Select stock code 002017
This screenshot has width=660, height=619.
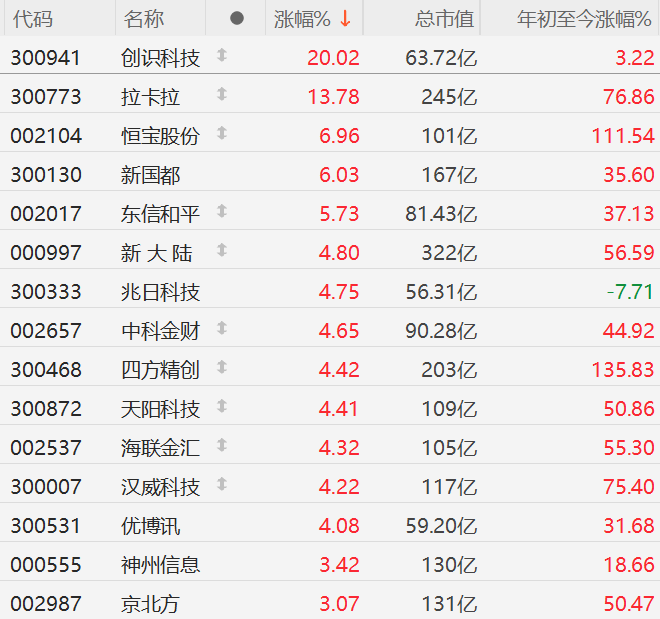tap(45, 214)
